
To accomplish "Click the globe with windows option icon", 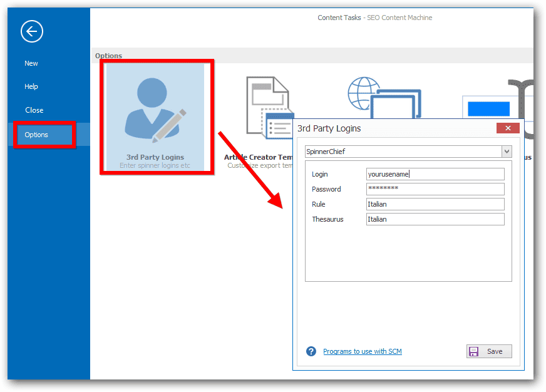I will [384, 98].
